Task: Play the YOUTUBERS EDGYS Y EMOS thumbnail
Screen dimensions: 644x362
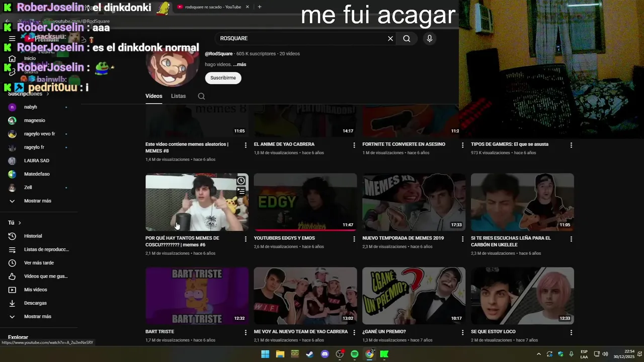Action: (305, 202)
